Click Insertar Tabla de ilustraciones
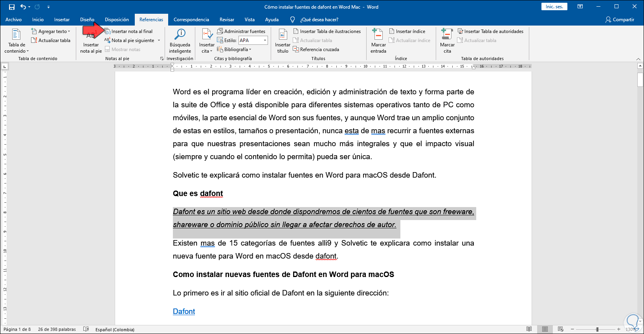The image size is (644, 334). (327, 31)
